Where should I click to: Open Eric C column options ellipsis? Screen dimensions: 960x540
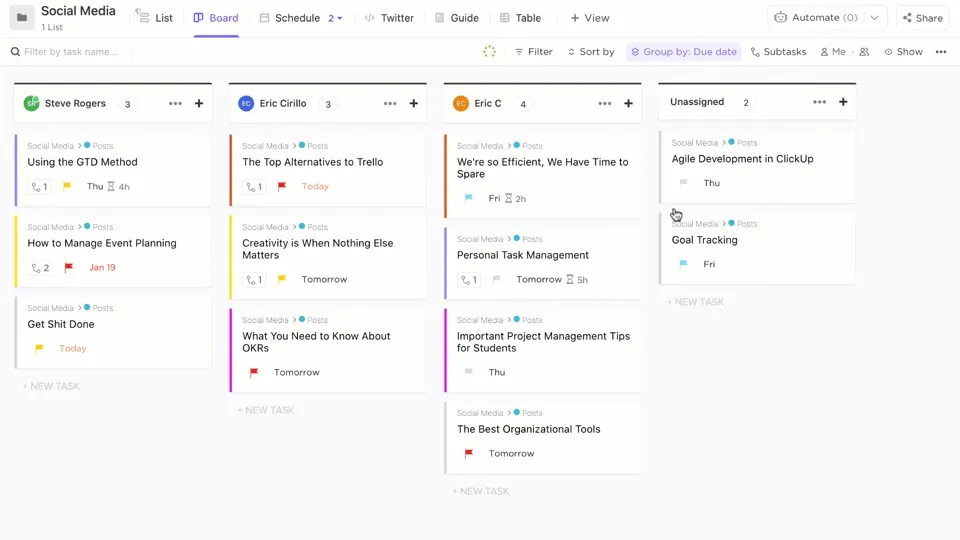(605, 103)
